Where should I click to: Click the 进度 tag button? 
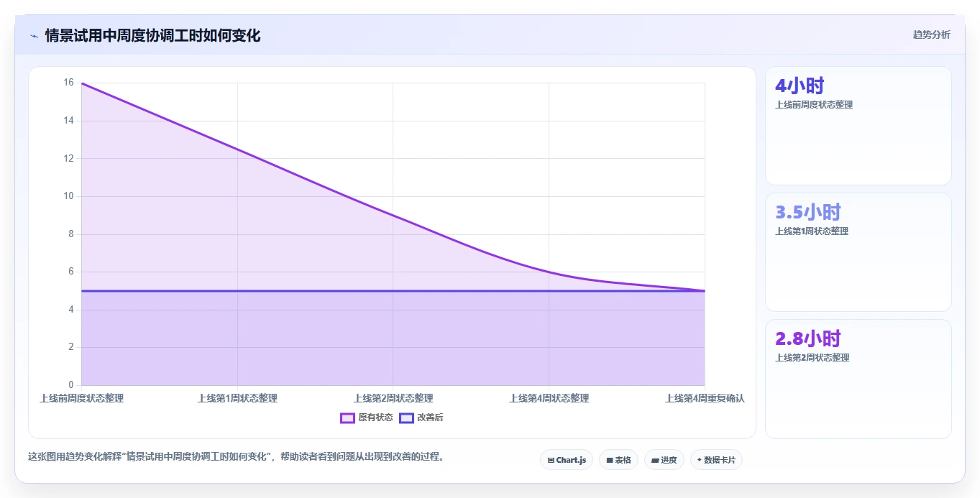(664, 460)
